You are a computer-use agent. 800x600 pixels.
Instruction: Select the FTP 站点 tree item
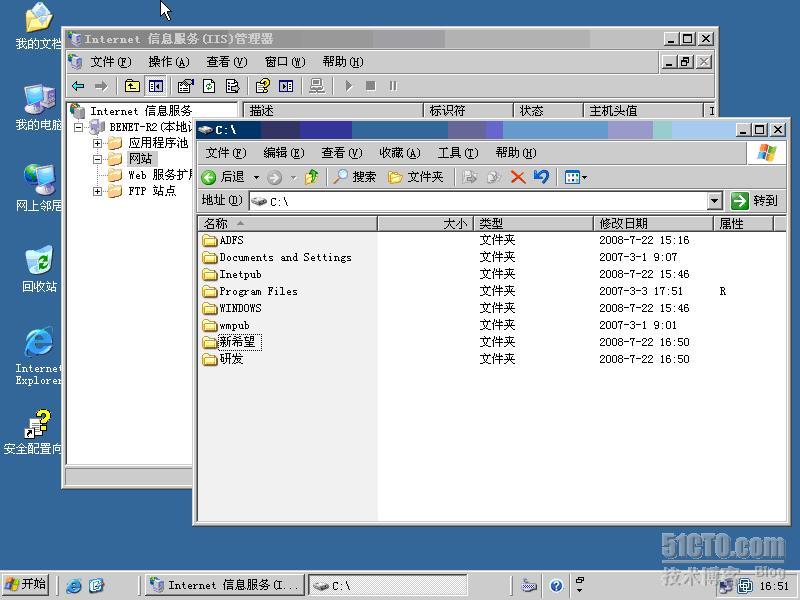[x=152, y=191]
